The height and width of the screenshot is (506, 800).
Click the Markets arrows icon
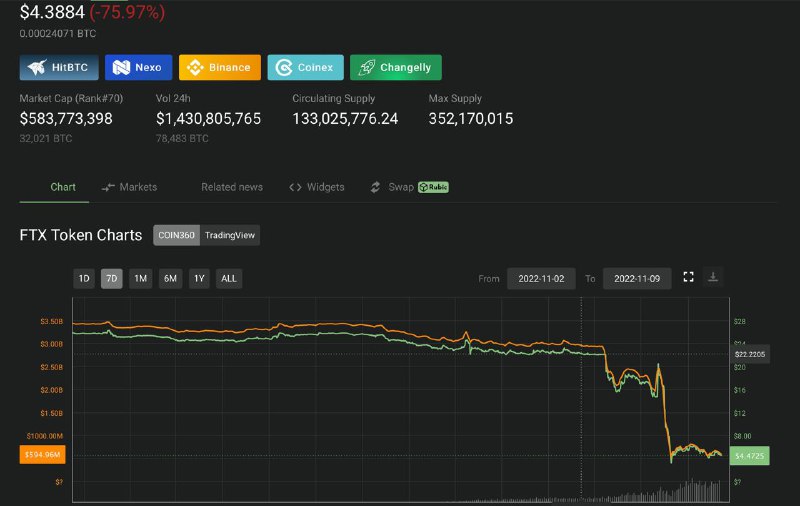[x=108, y=188]
